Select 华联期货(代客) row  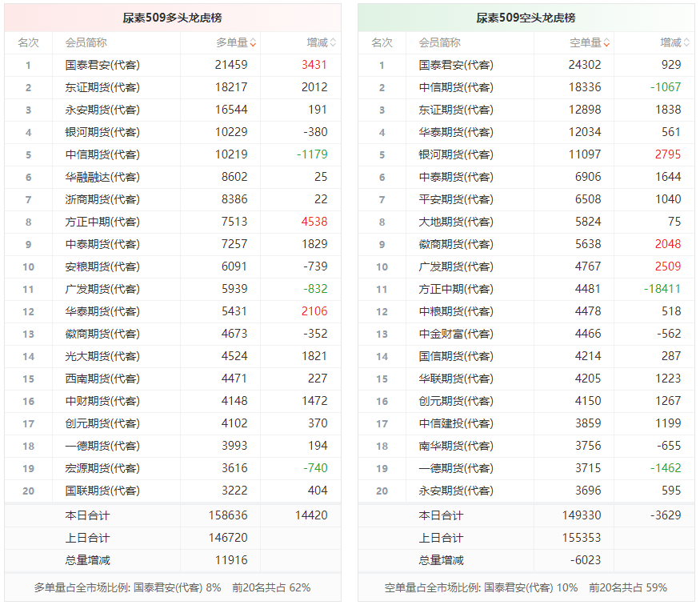coord(526,379)
